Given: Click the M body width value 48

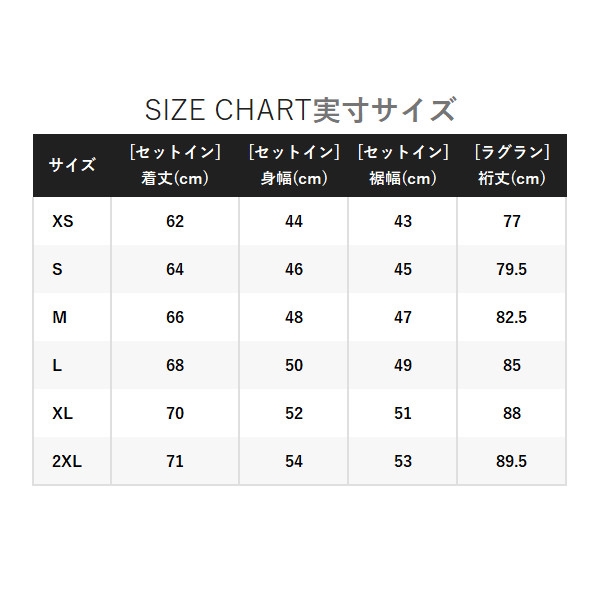Looking at the screenshot, I should [294, 317].
